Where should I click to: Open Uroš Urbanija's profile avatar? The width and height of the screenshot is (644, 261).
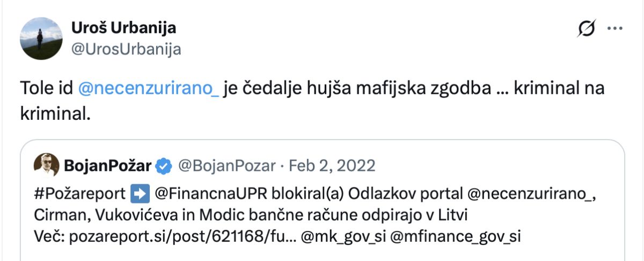[41, 38]
